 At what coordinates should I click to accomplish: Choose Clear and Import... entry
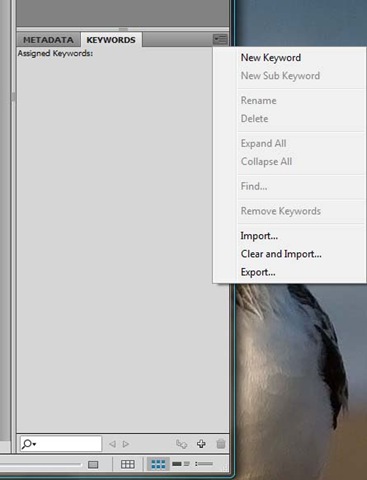pos(281,254)
